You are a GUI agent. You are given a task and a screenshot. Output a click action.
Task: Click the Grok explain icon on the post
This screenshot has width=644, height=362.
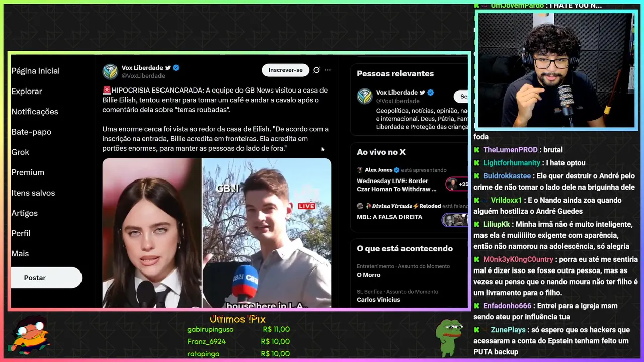pos(316,70)
